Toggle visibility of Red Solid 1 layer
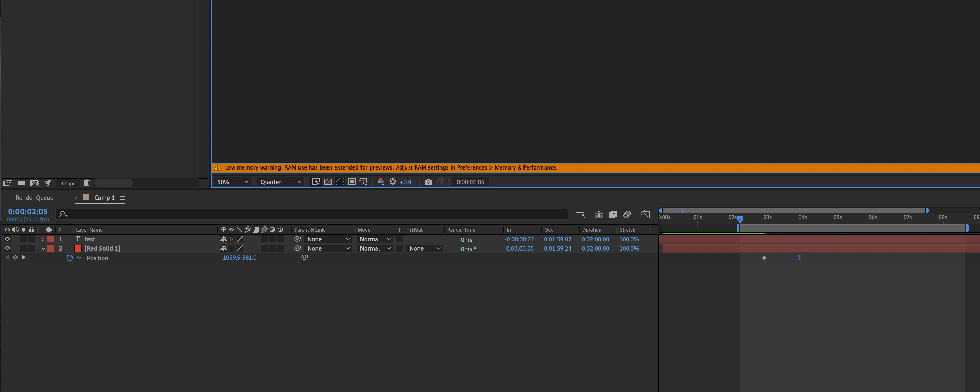 point(7,248)
